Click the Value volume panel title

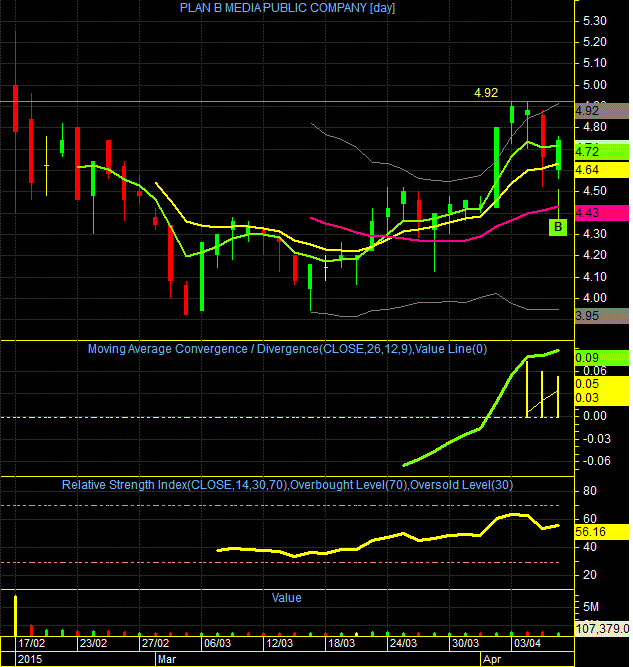coord(286,598)
